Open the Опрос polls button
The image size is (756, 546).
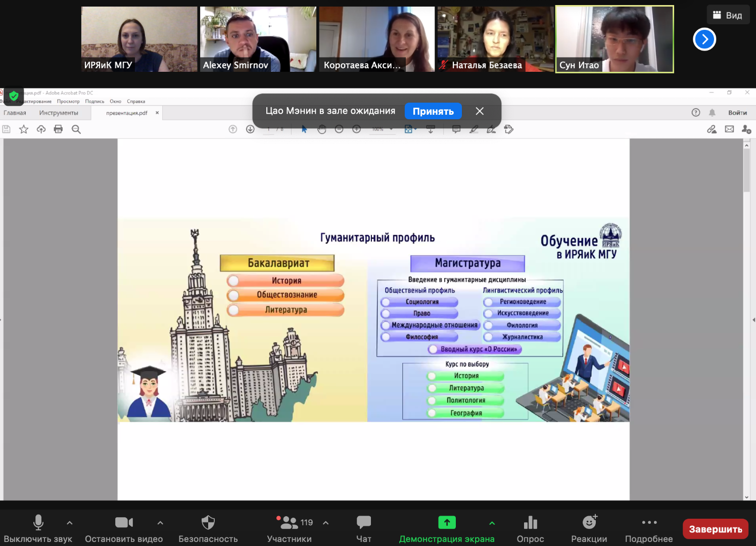(531, 529)
